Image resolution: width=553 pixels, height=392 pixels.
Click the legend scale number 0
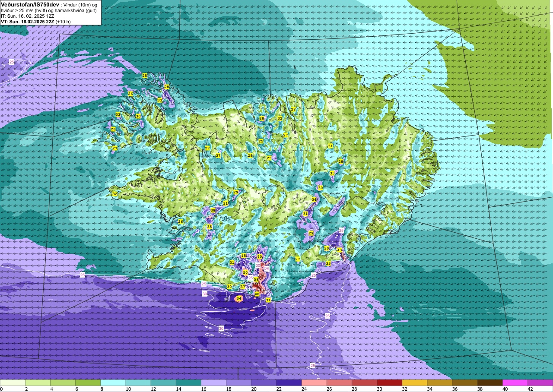click(x=1, y=389)
